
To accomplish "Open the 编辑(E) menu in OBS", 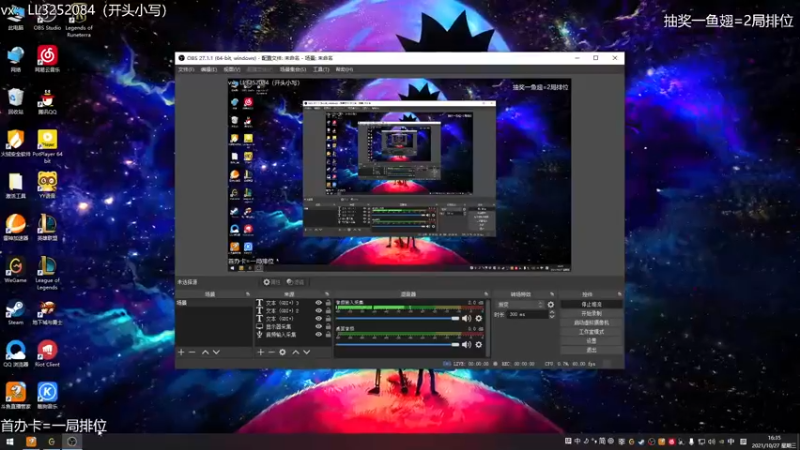I will click(x=208, y=69).
